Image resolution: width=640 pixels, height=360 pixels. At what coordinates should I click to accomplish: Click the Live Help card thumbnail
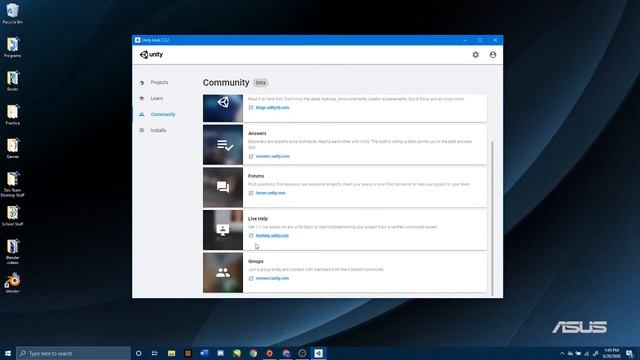(223, 230)
